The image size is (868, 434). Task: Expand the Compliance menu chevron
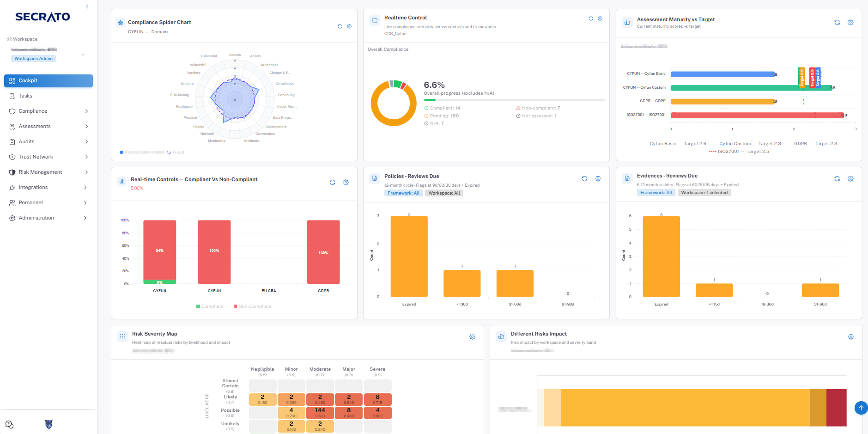pyautogui.click(x=86, y=111)
